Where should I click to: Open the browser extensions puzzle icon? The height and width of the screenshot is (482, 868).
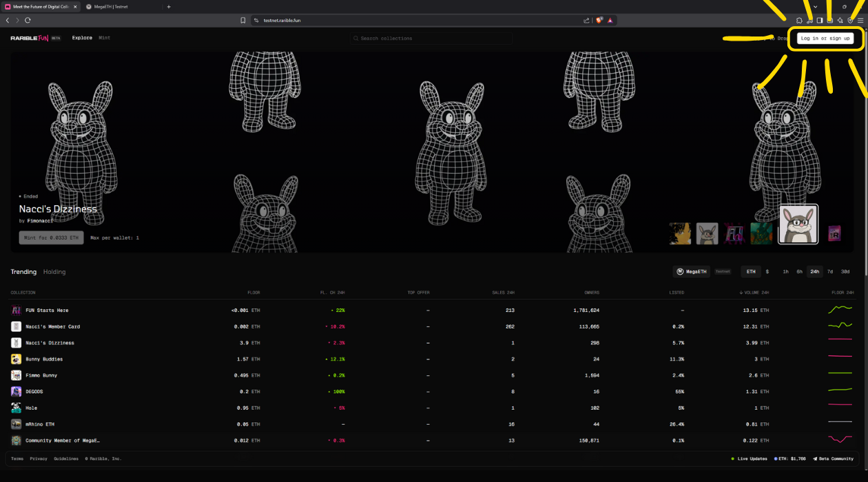click(x=799, y=21)
